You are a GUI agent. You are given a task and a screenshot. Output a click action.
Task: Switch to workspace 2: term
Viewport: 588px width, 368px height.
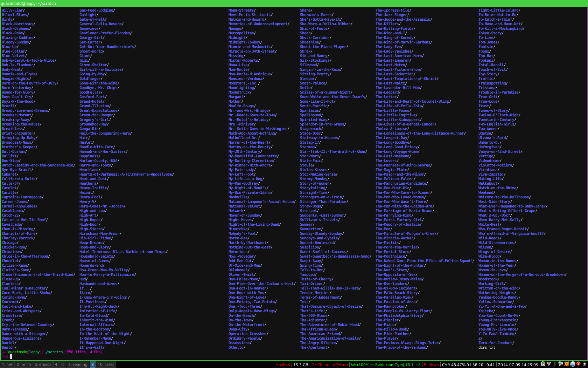[x=24, y=364]
